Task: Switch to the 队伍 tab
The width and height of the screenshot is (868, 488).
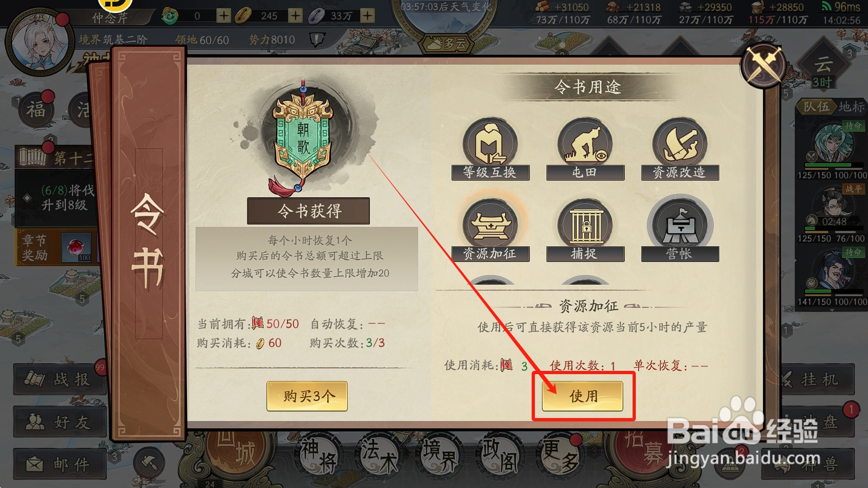Action: coord(816,107)
